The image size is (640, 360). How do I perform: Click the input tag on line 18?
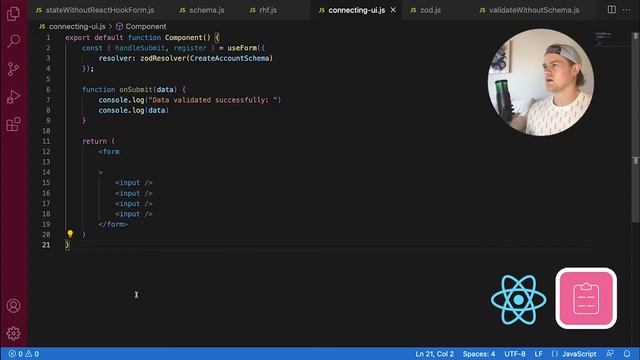click(133, 214)
